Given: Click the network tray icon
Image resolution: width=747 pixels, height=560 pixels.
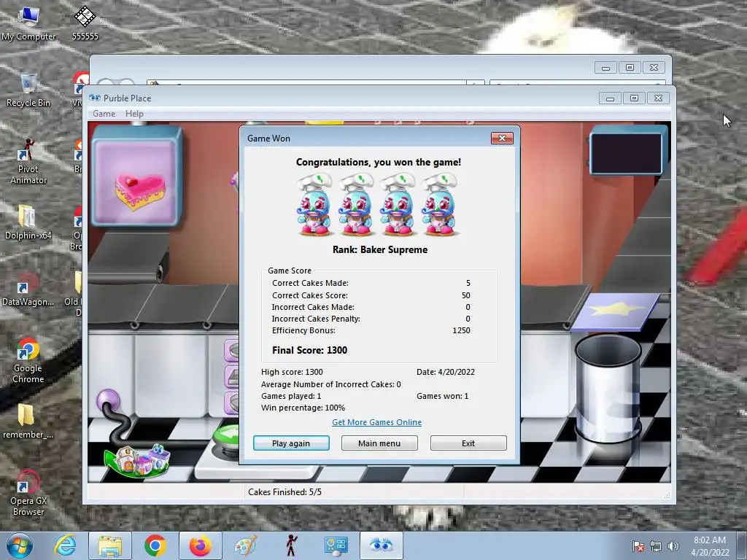Looking at the screenshot, I should coord(656,547).
